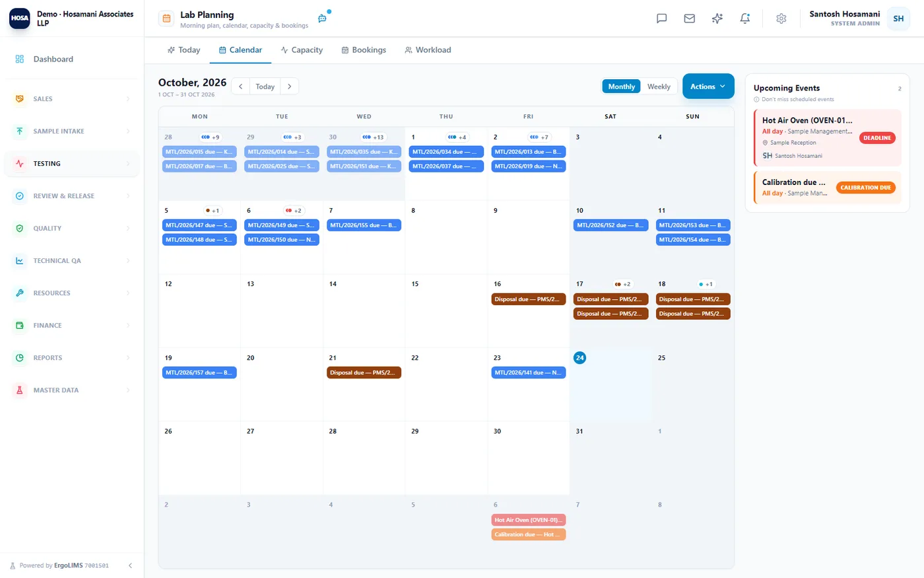Open MTL/2026/141 event on October 23
Screen dimensions: 924x578
[528, 373]
